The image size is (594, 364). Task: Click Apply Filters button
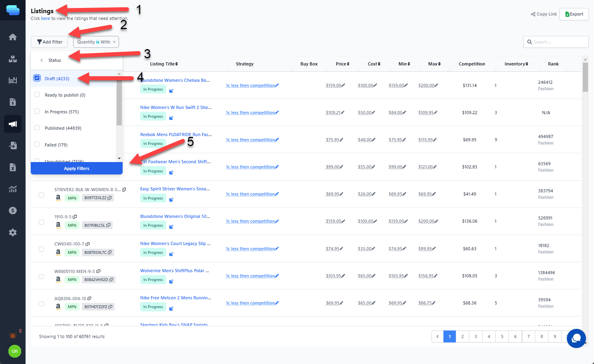point(77,168)
